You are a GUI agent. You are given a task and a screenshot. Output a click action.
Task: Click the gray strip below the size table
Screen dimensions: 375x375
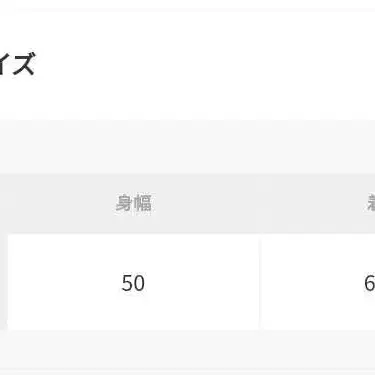[x=187, y=349]
